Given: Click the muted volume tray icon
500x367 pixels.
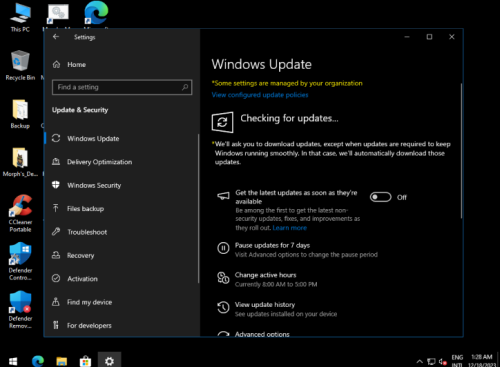Looking at the screenshot, I should pyautogui.click(x=443, y=361).
